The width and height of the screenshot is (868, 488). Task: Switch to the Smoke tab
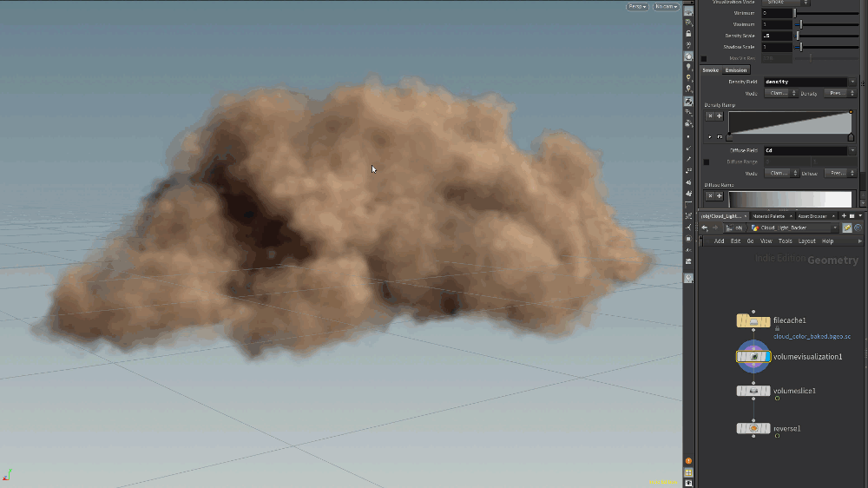(711, 70)
